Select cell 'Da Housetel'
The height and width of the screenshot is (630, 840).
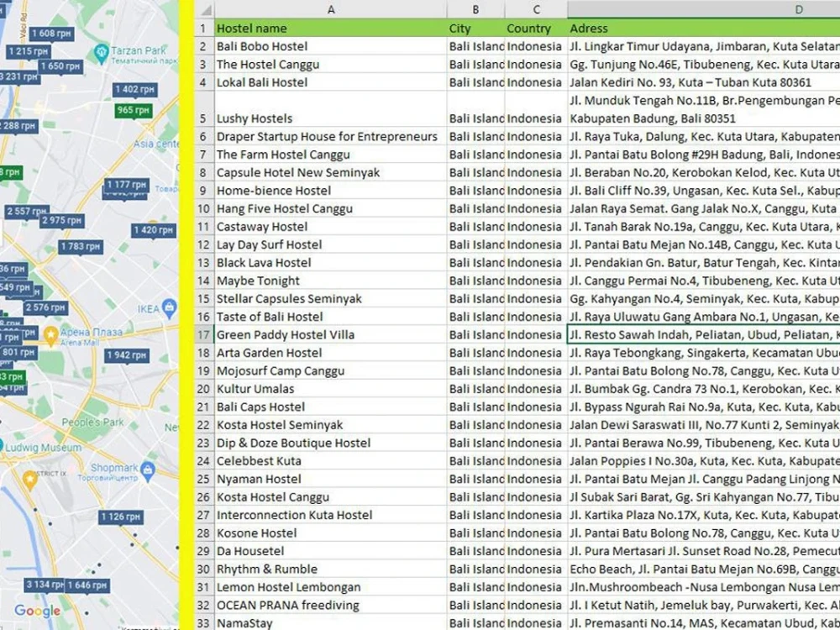[330, 551]
